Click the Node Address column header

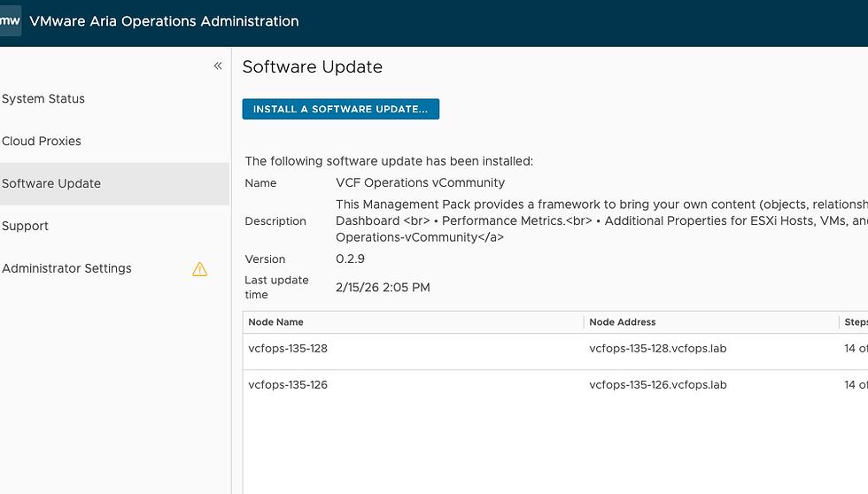[x=623, y=322]
